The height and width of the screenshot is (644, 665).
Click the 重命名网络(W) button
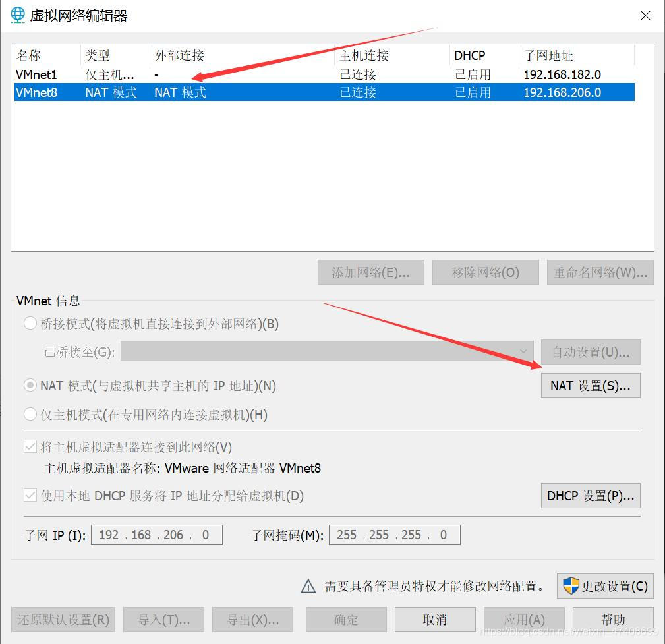(600, 272)
